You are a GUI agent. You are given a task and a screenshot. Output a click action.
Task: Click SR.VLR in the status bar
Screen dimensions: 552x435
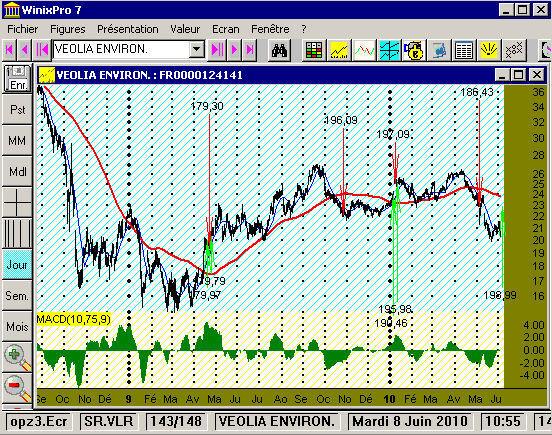tap(108, 421)
